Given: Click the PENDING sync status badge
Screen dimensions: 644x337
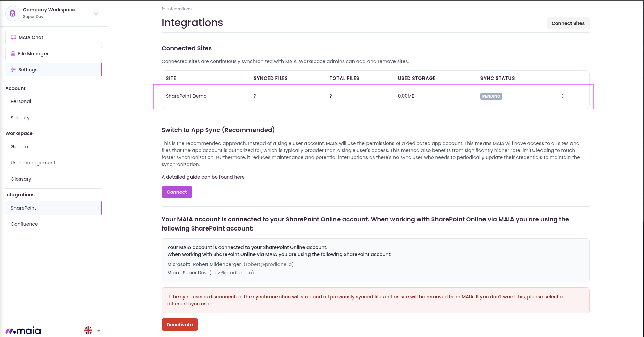Looking at the screenshot, I should [491, 96].
